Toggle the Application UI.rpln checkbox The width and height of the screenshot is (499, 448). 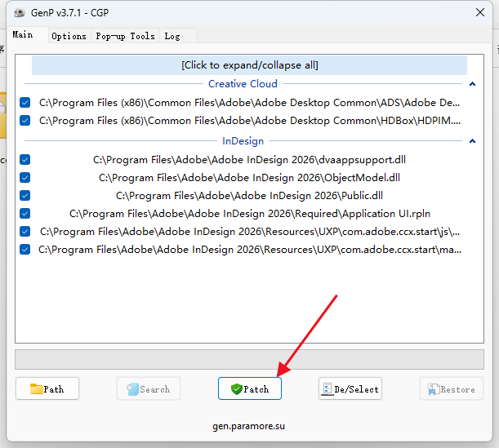tap(25, 213)
